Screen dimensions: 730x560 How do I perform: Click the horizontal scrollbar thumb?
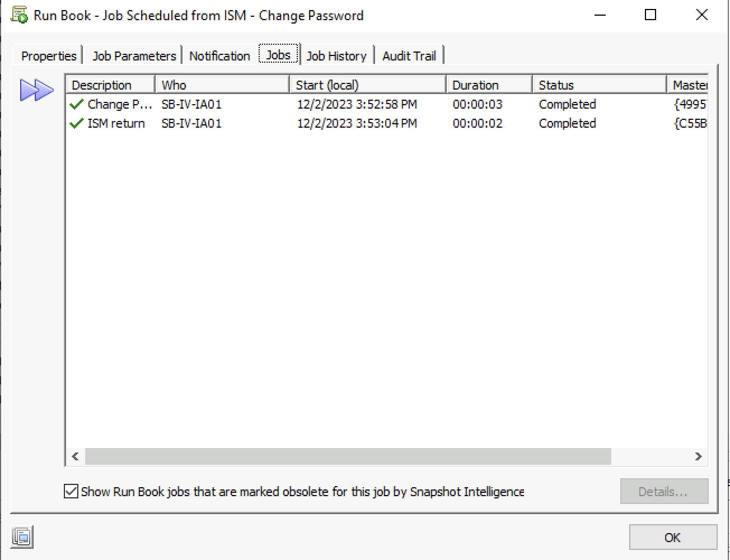click(x=348, y=456)
